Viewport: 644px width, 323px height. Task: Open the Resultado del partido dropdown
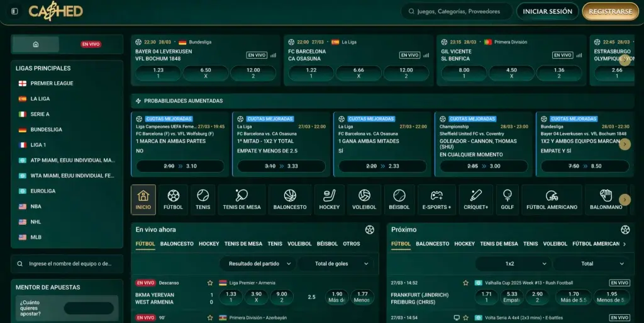click(x=257, y=264)
